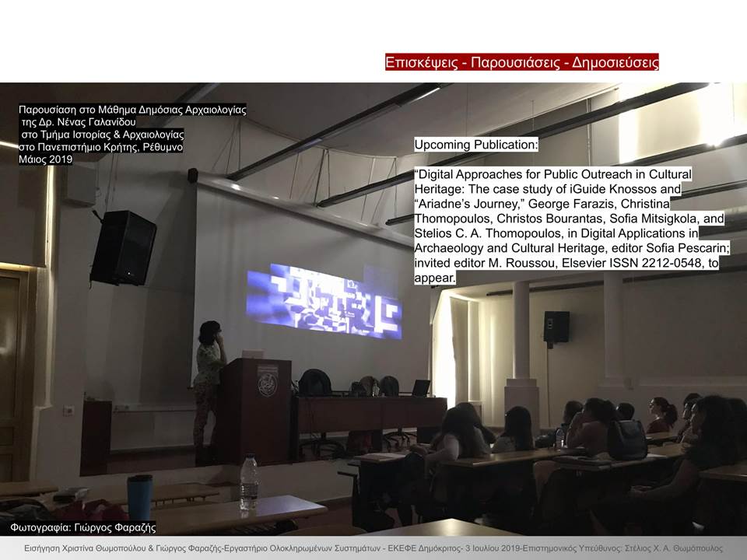Click the teal travel mug on the desk
The image size is (747, 560).
(x=139, y=498)
